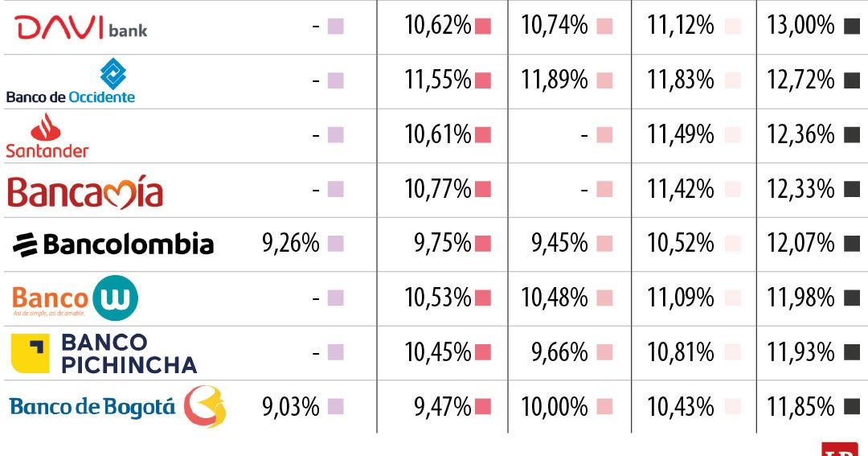
Task: Select the red square next to 9,47%
Action: click(x=483, y=407)
